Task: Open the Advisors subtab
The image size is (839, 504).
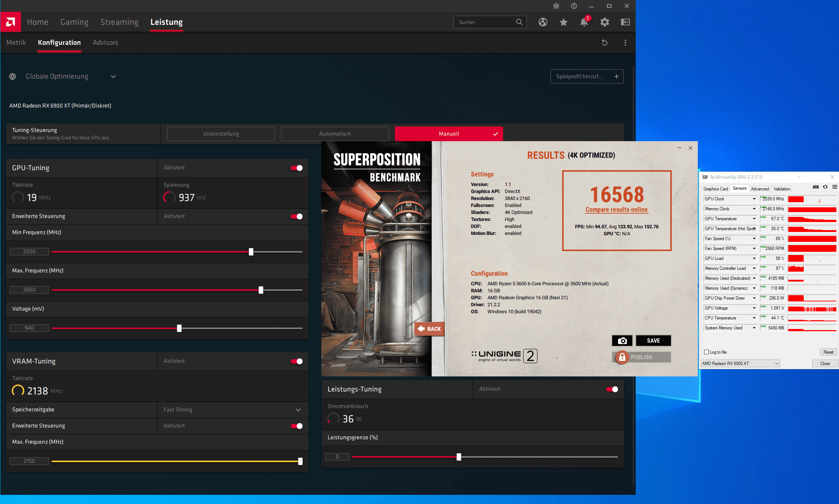Action: (106, 43)
